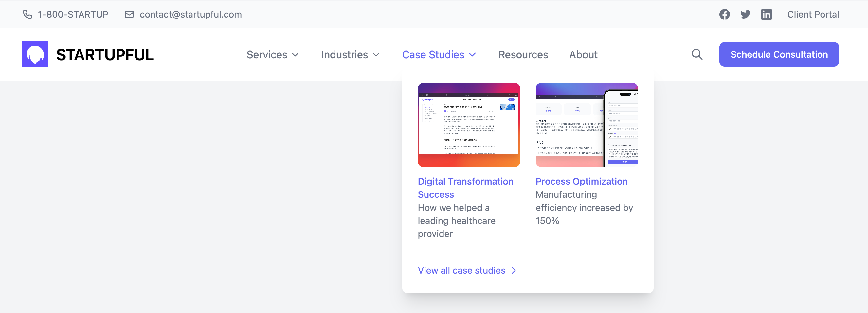Open the Facebook social icon

coord(724,14)
